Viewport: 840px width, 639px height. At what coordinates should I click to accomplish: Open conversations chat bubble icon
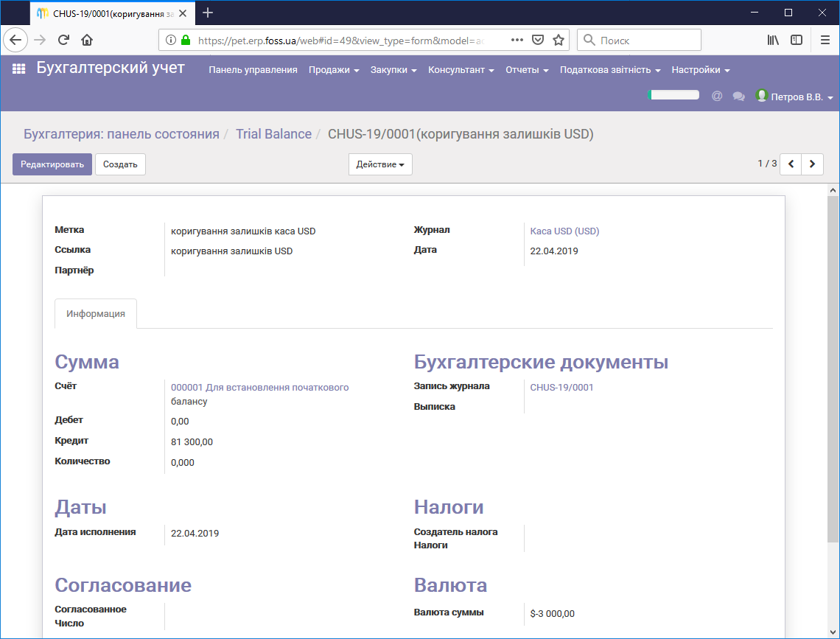739,97
